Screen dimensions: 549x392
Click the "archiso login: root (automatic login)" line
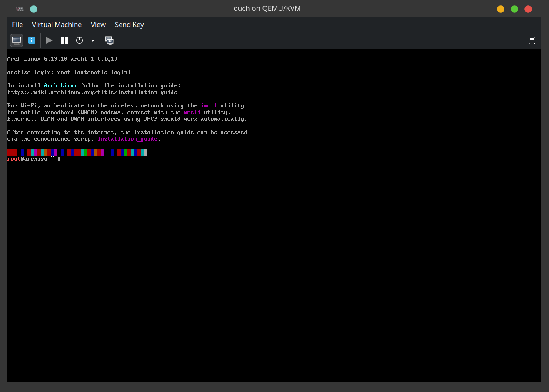point(69,72)
